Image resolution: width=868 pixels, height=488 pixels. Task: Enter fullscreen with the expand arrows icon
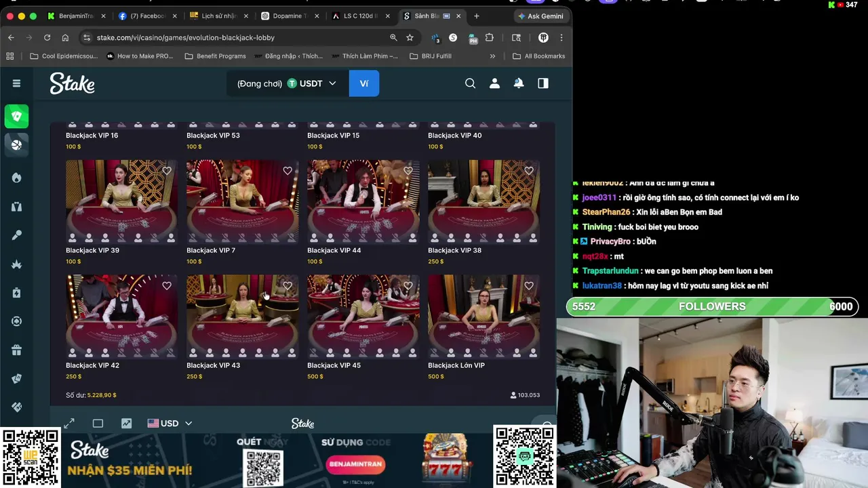(x=69, y=424)
